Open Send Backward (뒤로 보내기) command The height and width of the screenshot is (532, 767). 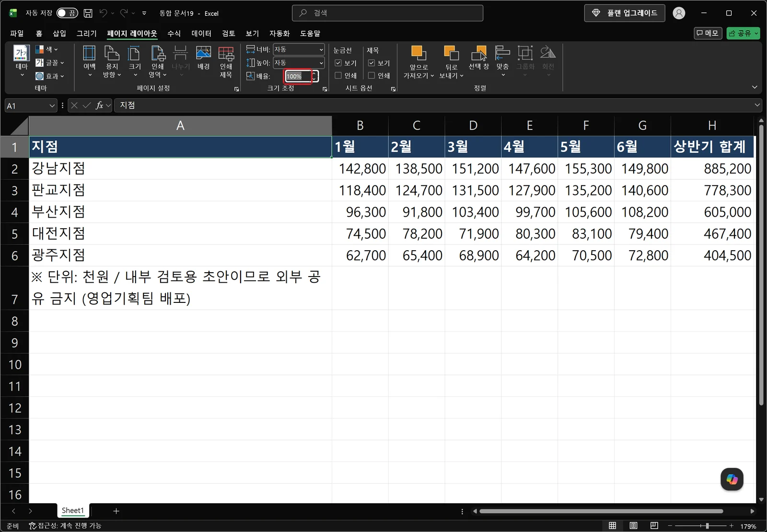coord(451,62)
